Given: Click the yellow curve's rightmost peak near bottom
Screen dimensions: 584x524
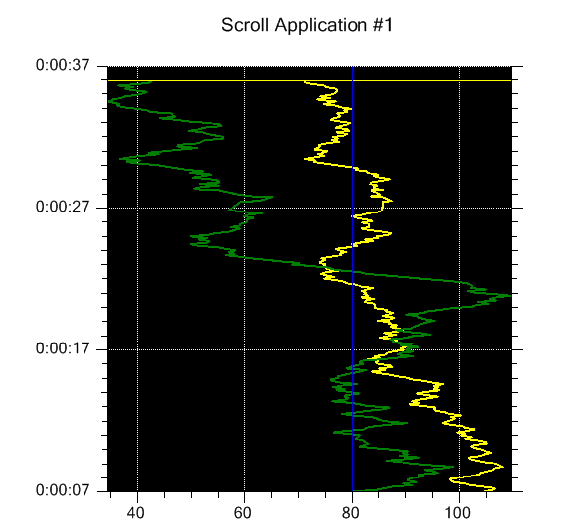Looking at the screenshot, I should tap(502, 467).
